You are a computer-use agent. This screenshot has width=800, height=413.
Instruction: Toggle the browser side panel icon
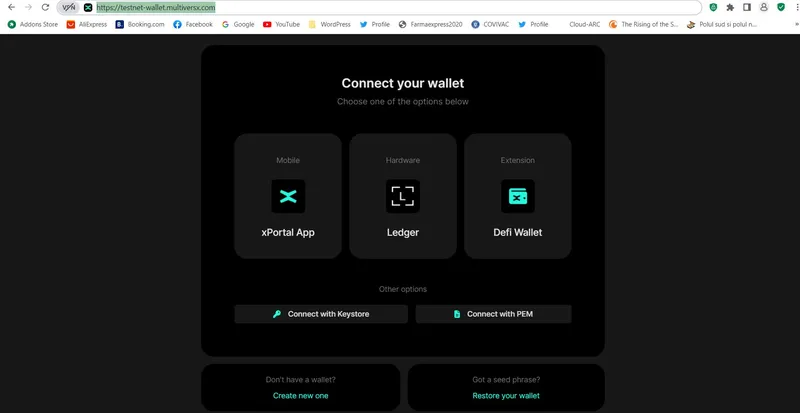[x=746, y=7]
